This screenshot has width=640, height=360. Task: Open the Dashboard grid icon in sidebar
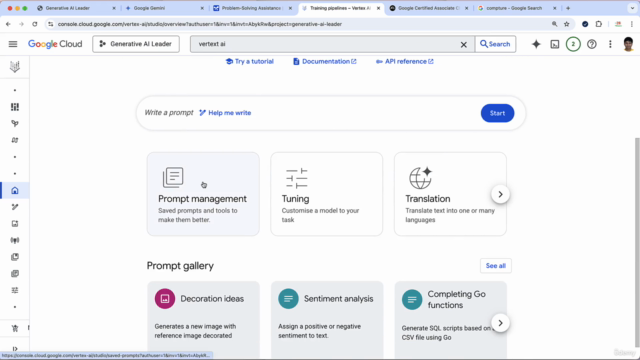pyautogui.click(x=15, y=107)
